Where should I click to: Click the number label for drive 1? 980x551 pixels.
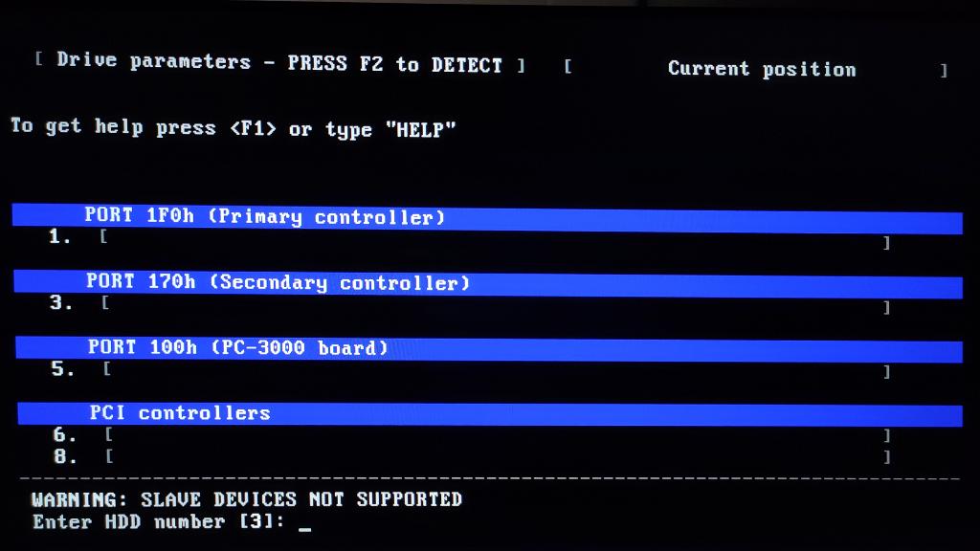[60, 237]
